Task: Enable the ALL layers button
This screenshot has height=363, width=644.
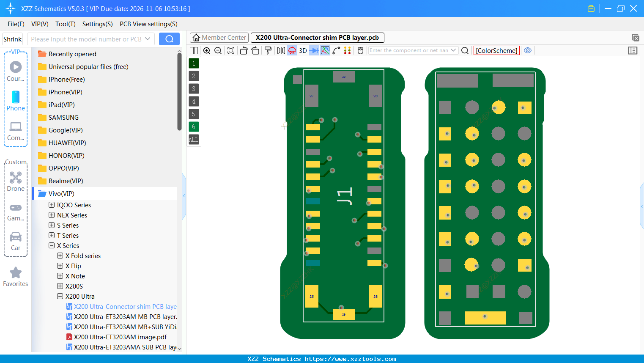Action: 193,139
